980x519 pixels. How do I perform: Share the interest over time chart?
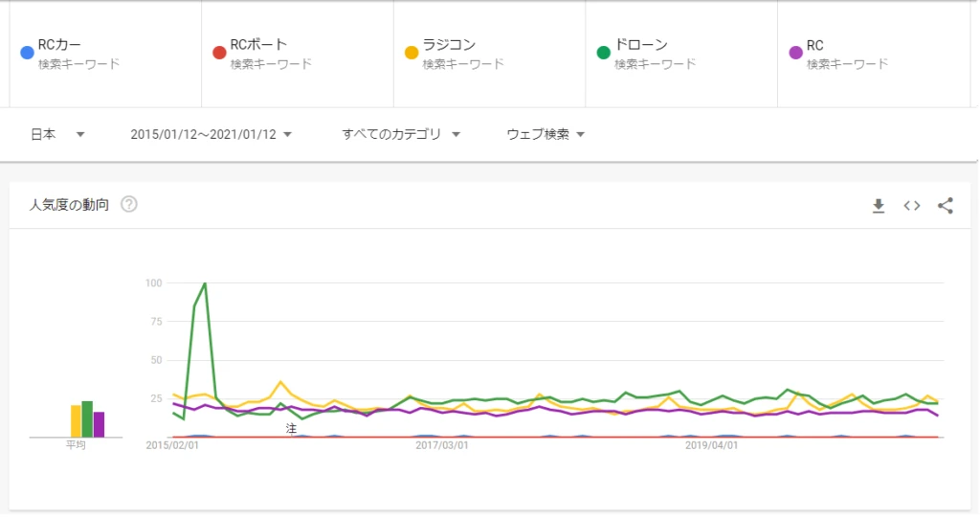[946, 206]
